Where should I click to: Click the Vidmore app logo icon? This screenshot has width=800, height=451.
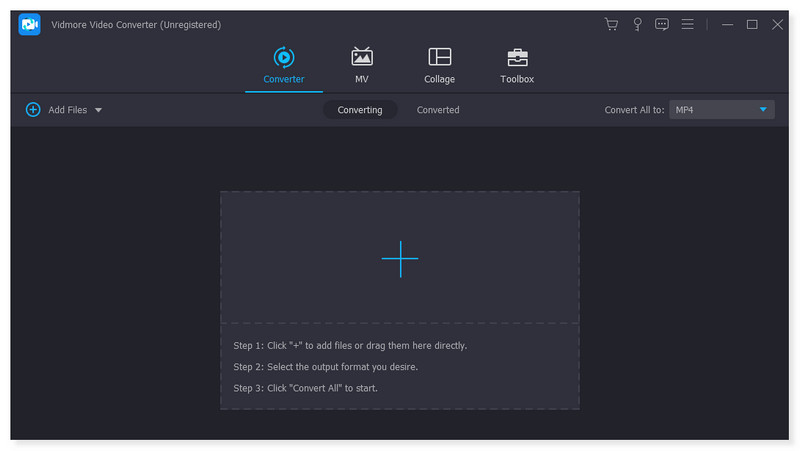(x=29, y=24)
